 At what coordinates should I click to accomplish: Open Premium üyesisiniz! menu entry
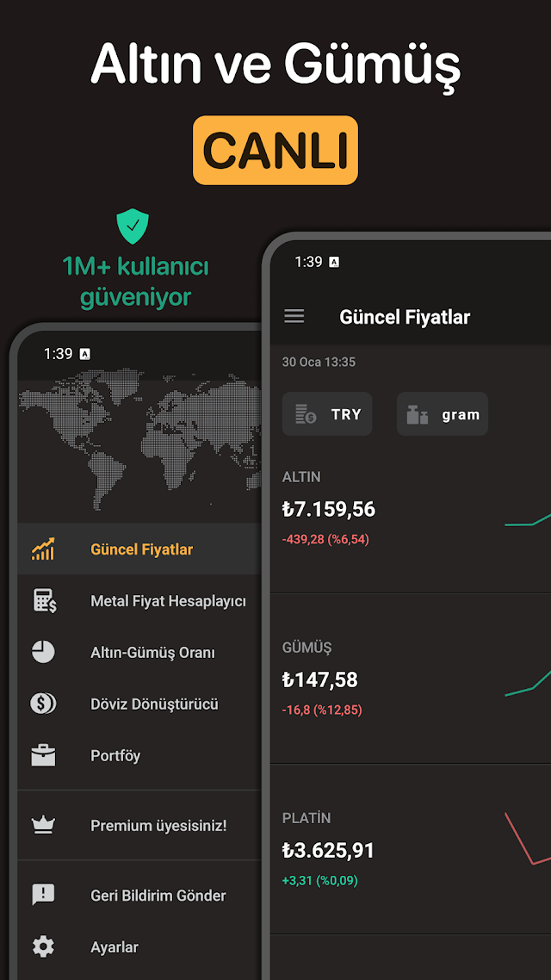point(139,826)
